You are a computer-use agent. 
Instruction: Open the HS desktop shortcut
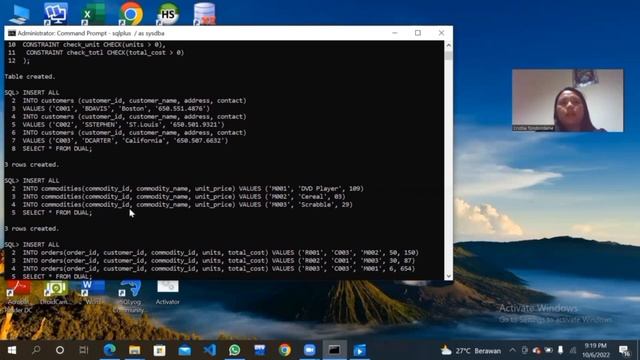click(x=168, y=15)
